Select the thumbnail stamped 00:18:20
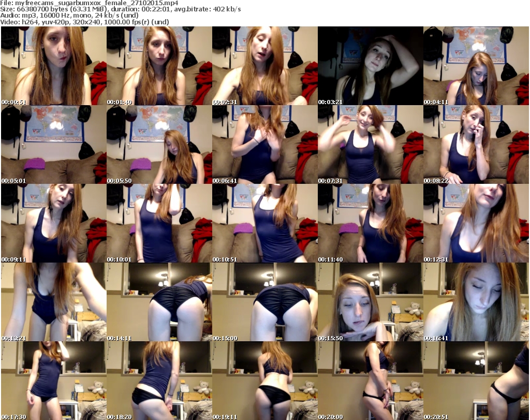 [x=159, y=381]
